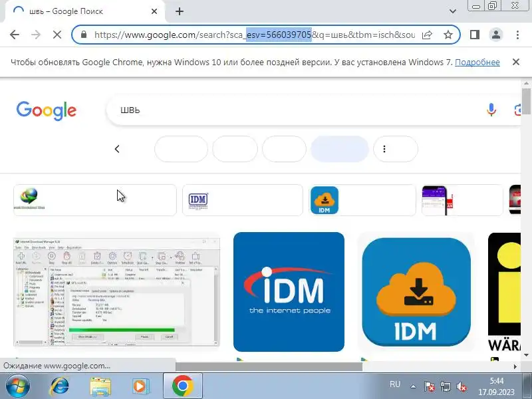Search by image using camera icon

518,110
